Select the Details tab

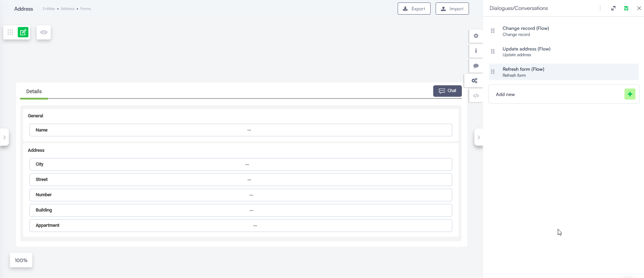tap(34, 91)
